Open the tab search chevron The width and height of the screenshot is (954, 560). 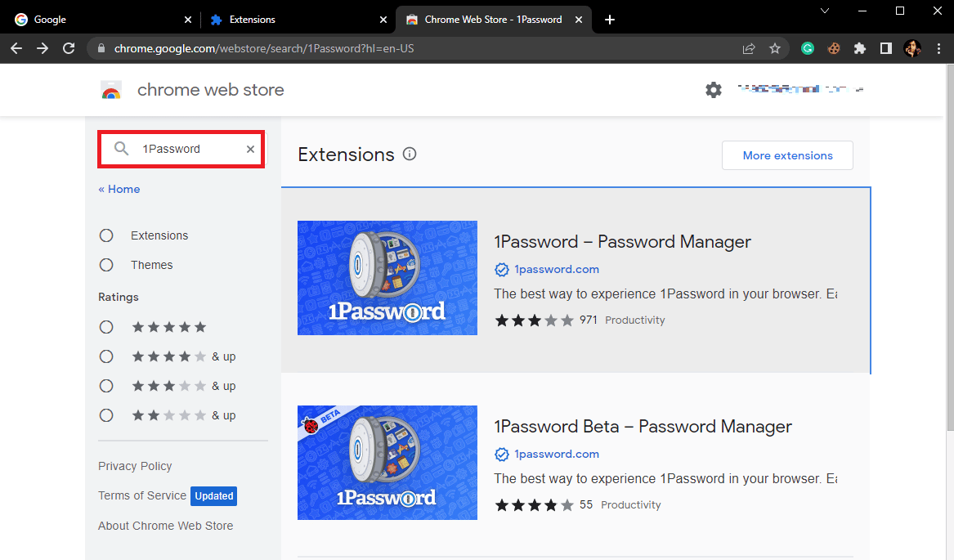[x=825, y=11]
